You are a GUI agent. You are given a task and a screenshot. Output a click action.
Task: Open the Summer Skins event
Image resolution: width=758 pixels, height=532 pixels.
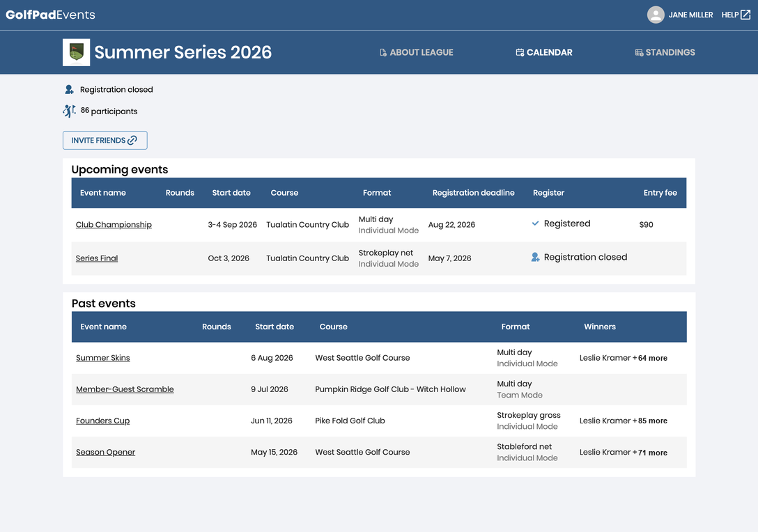point(103,357)
